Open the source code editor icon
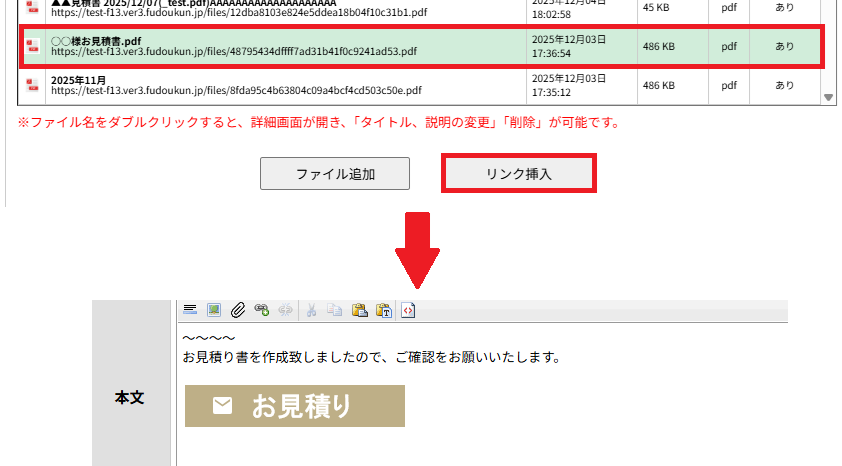Screen dimensions: 842x466 pos(408,311)
